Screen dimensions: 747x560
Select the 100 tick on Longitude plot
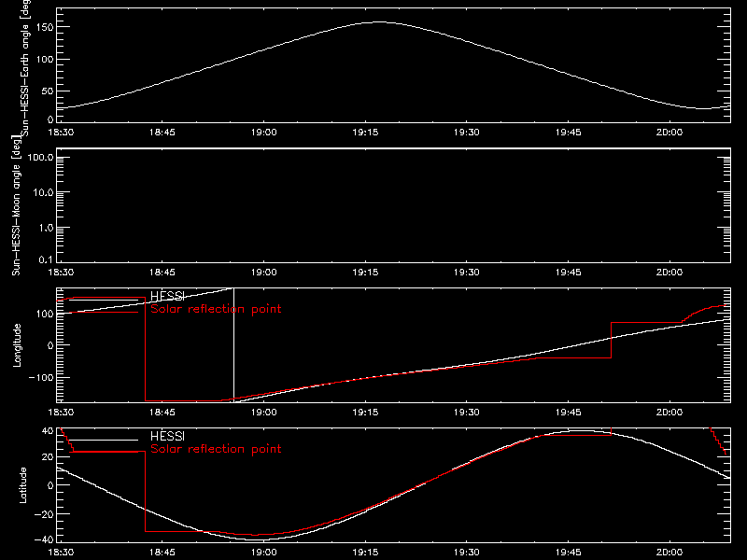coord(45,314)
